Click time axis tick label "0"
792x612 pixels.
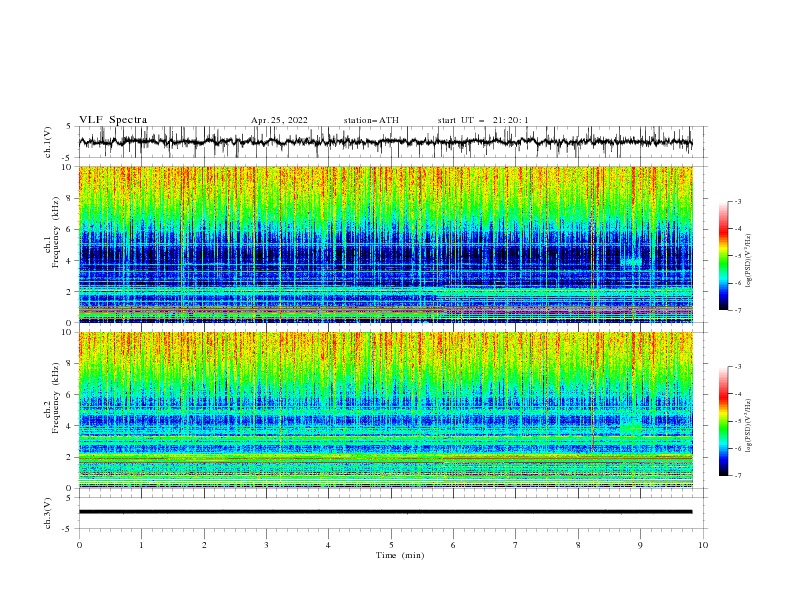[x=79, y=545]
